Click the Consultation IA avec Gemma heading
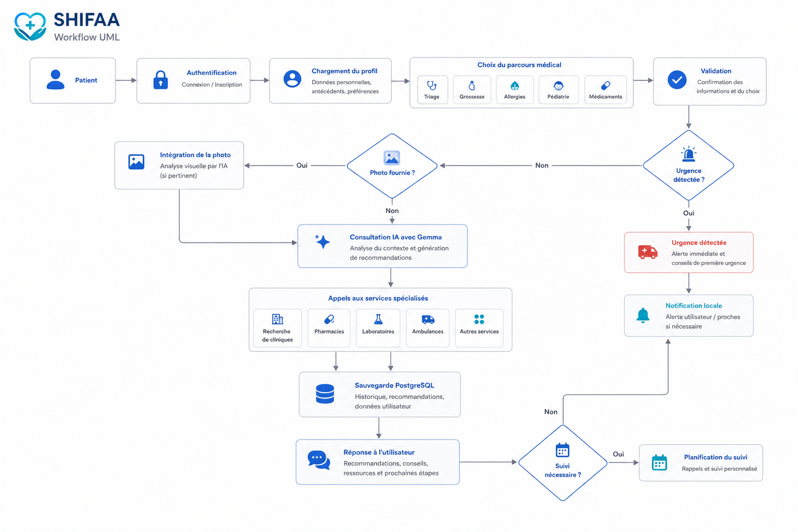The width and height of the screenshot is (798, 532). (x=396, y=237)
